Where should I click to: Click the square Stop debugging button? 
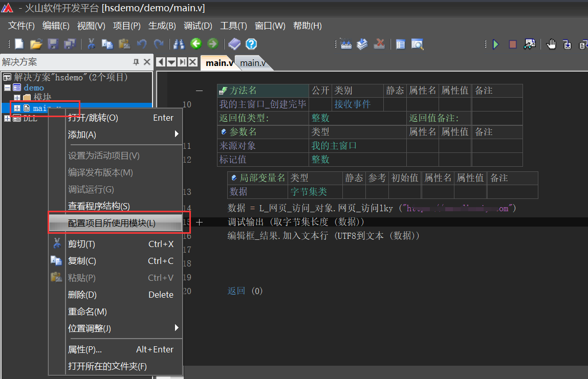tap(513, 44)
